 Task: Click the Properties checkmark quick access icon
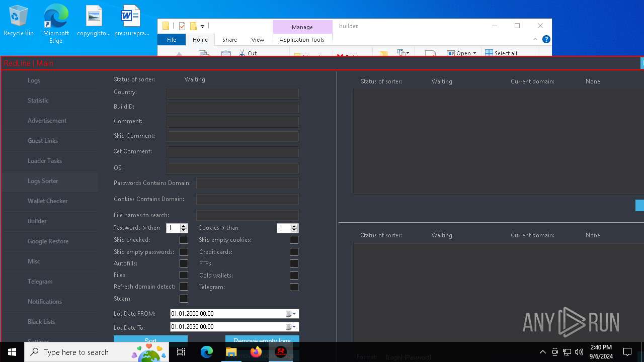click(x=182, y=26)
